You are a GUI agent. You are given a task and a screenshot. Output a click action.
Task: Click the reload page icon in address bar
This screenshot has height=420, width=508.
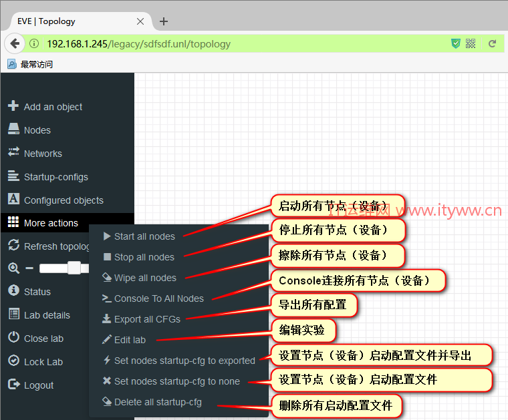[492, 43]
